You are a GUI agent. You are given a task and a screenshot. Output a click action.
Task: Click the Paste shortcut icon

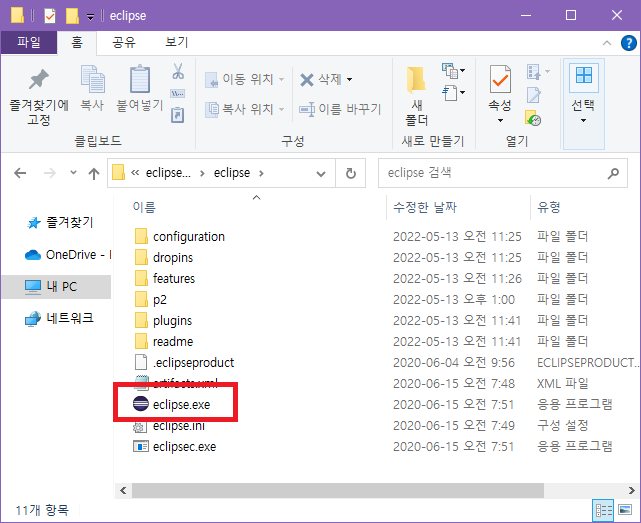[x=178, y=115]
